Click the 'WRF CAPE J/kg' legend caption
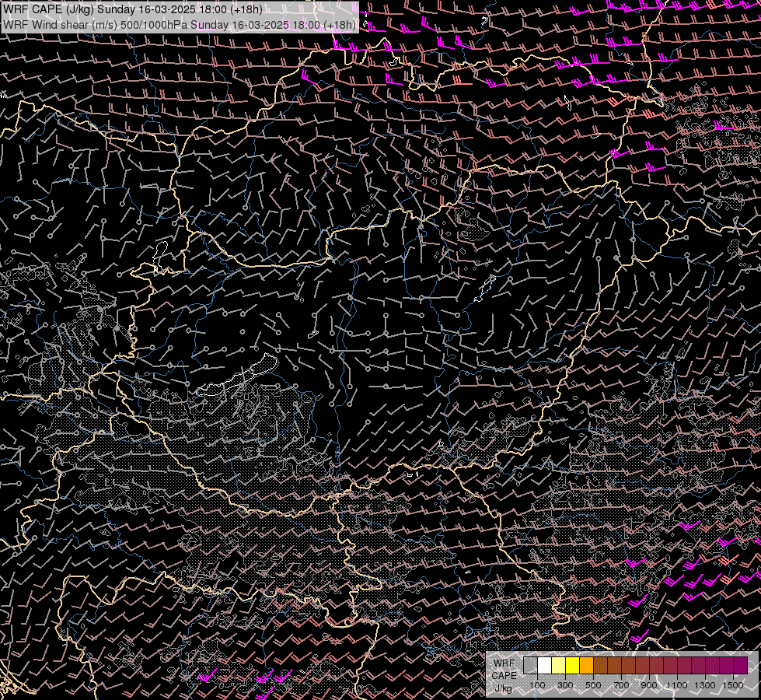This screenshot has width=761, height=700. pyautogui.click(x=504, y=676)
